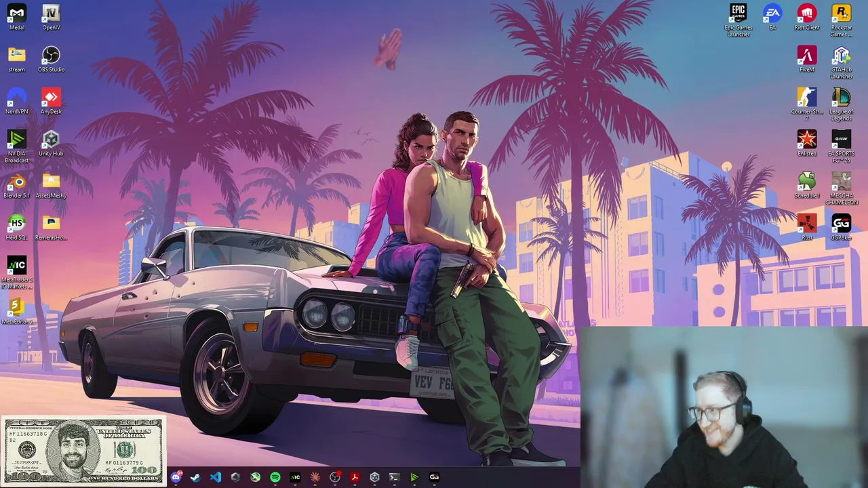The width and height of the screenshot is (868, 488).
Task: Open the Medal desktop shortcut
Action: click(17, 18)
